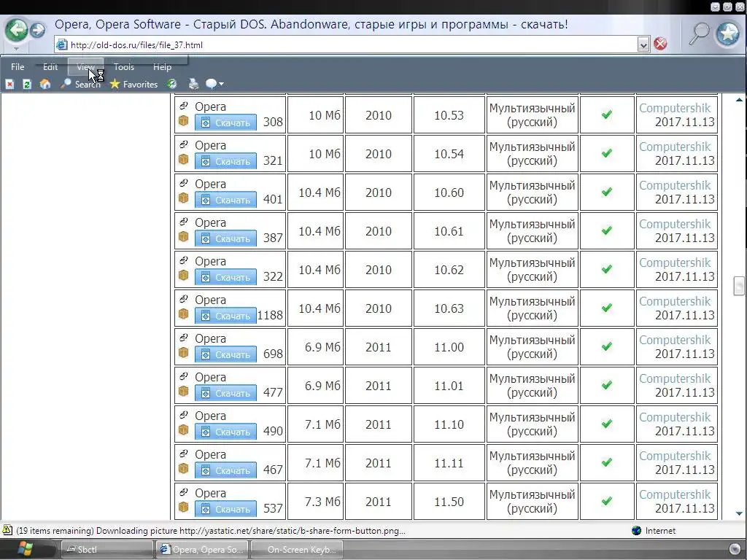The height and width of the screenshot is (560, 747).
Task: Open the Favorites star toolbar button
Action: tap(134, 85)
